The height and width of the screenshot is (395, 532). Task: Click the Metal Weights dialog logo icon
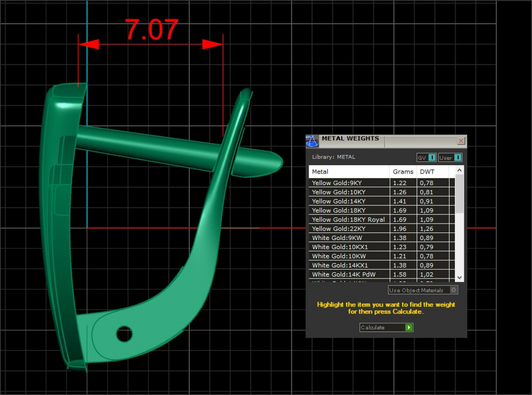point(313,141)
